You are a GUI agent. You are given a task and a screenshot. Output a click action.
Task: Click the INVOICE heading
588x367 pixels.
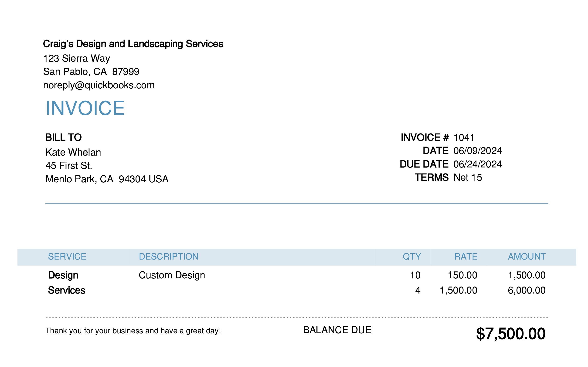pos(85,108)
